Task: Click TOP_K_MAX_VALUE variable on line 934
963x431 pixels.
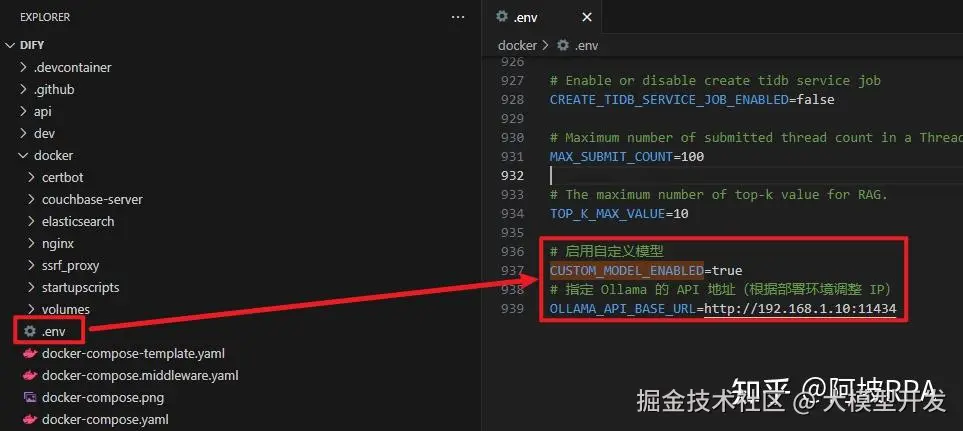Action: (x=607, y=214)
